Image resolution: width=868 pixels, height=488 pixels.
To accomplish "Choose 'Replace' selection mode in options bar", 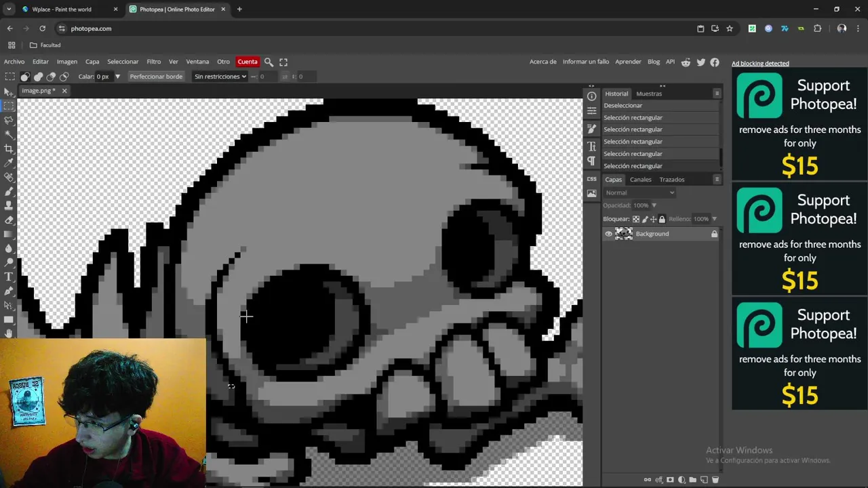I will coord(25,77).
